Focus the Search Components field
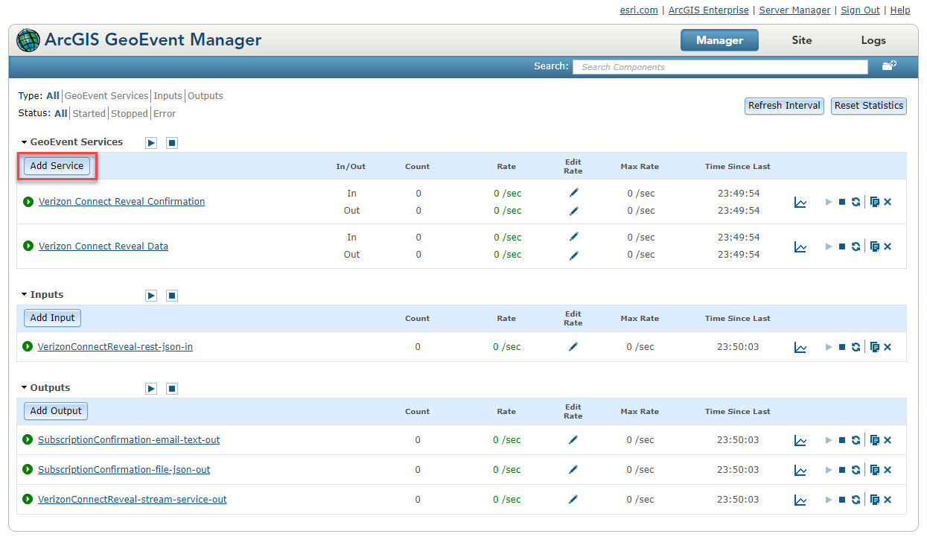This screenshot has width=927, height=560. coord(720,67)
